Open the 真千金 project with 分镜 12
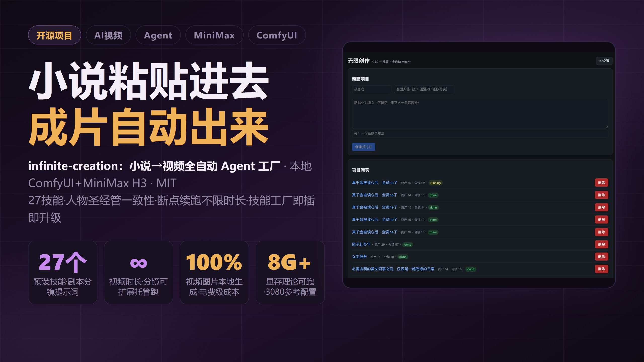644x362 pixels. tap(374, 220)
